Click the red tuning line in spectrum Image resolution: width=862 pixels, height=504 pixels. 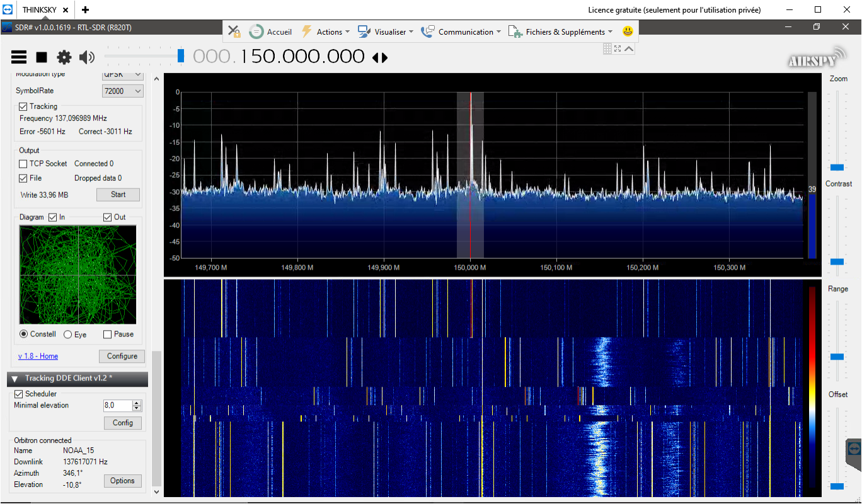470,175
